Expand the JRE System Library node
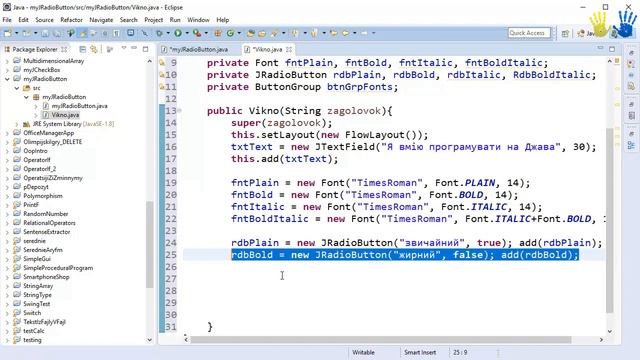This screenshot has width=640, height=360. pos(17,124)
